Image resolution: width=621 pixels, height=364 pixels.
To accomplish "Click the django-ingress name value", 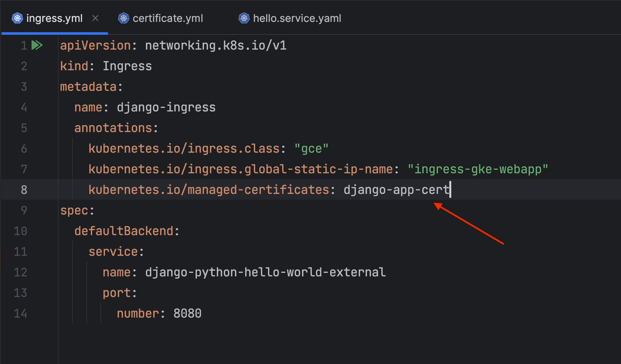I will [x=166, y=107].
